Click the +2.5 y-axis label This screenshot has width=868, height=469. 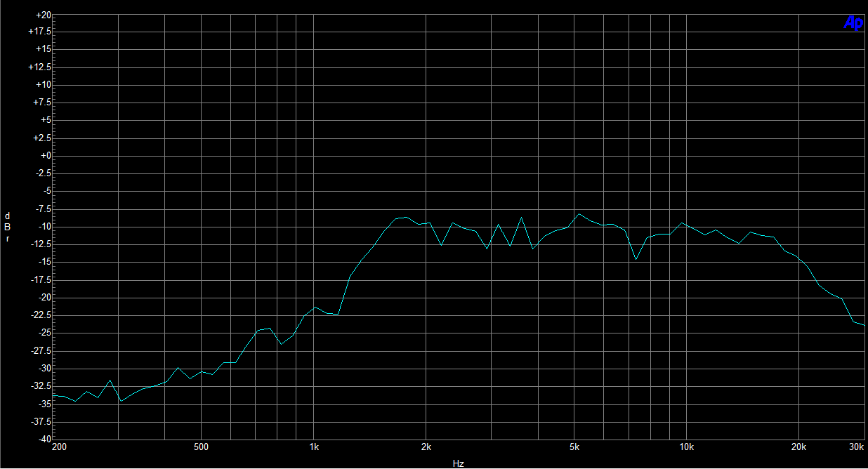coord(41,138)
